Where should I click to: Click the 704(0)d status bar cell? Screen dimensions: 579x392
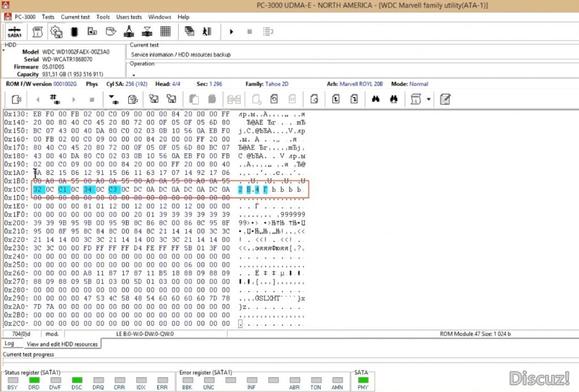tap(21, 334)
